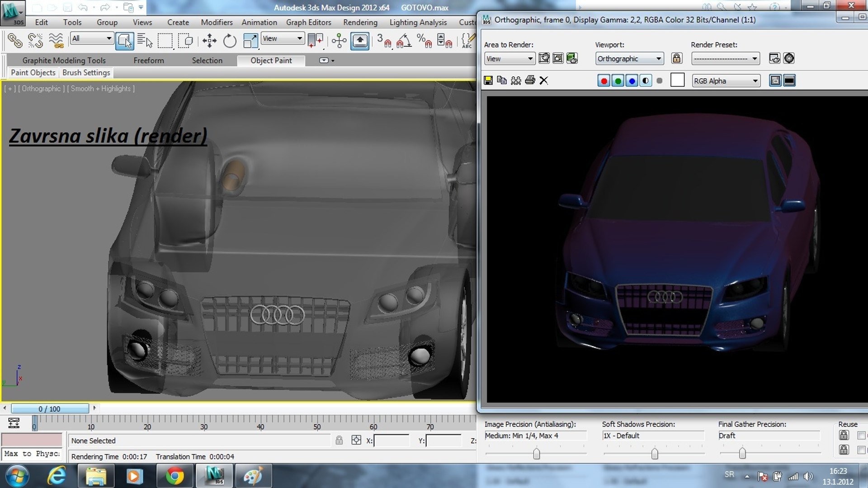Open the Area to Render dropdown

point(510,59)
